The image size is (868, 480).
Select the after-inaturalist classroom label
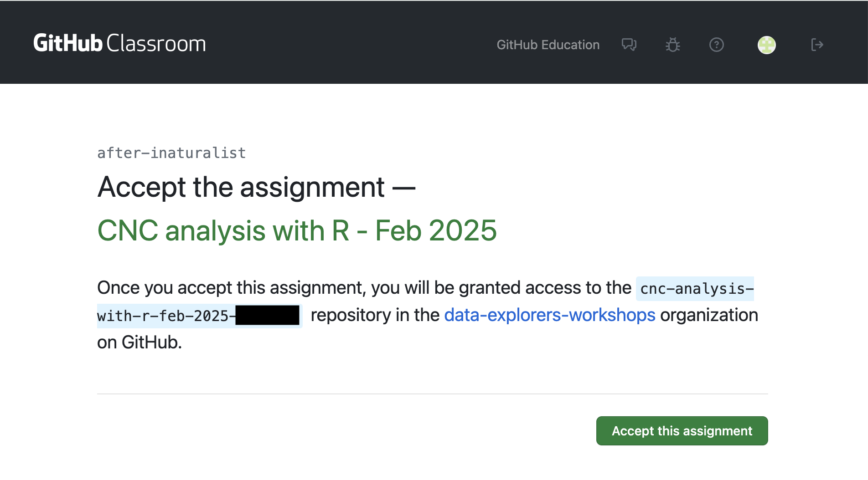171,153
